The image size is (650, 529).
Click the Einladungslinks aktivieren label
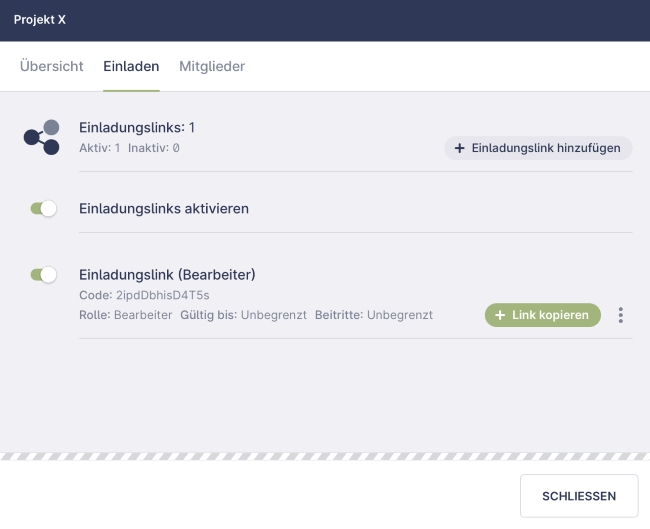[164, 209]
